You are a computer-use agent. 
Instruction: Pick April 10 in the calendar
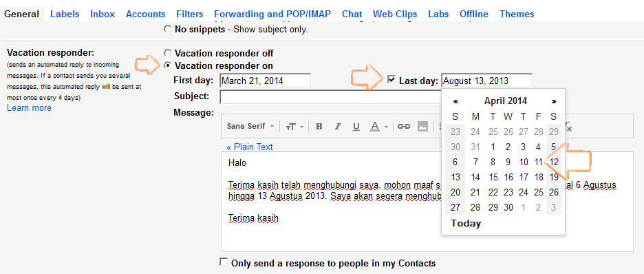(x=523, y=162)
